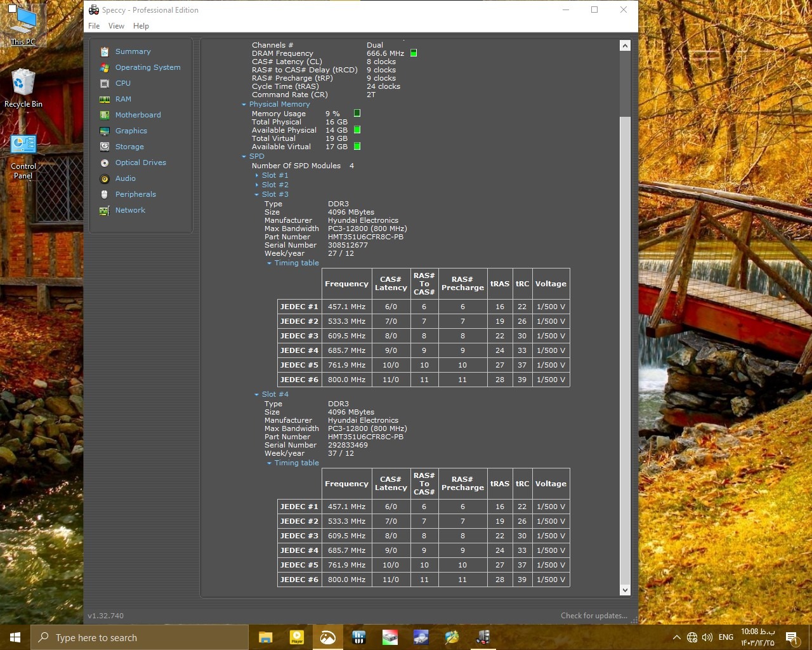Collapse Slot #4 Timing table
Viewport: 812px width, 650px height.
click(269, 463)
